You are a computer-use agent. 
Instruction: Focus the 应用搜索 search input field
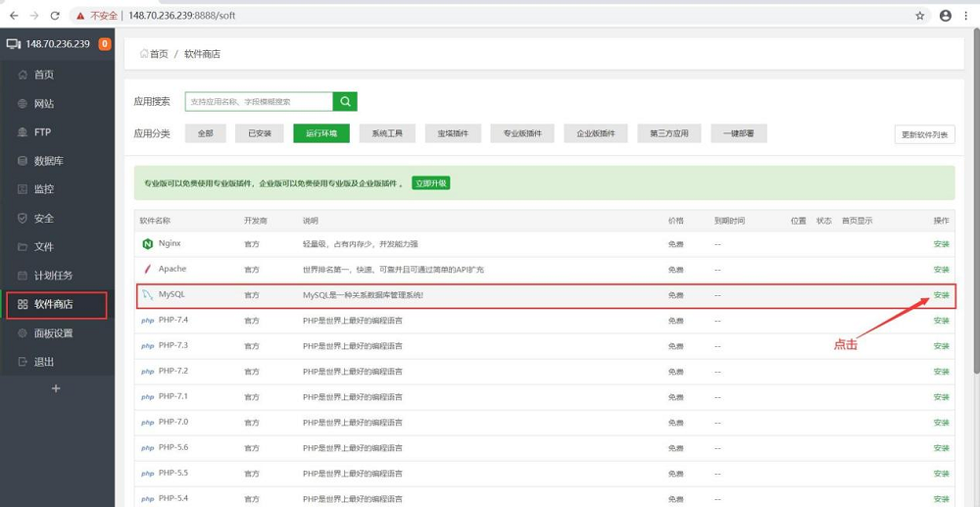259,101
